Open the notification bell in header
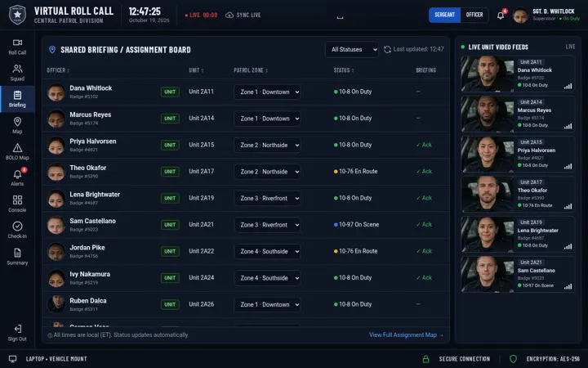The image size is (588, 368). pyautogui.click(x=501, y=16)
